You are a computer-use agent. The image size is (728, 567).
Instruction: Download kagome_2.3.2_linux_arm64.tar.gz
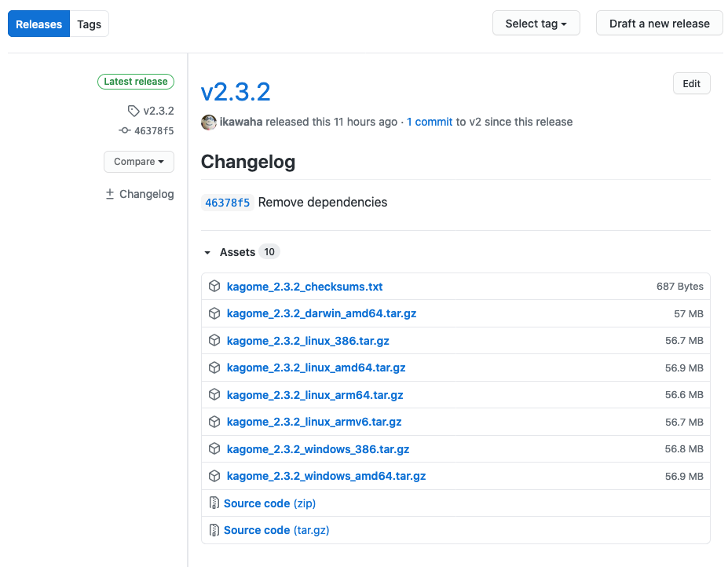pyautogui.click(x=315, y=395)
